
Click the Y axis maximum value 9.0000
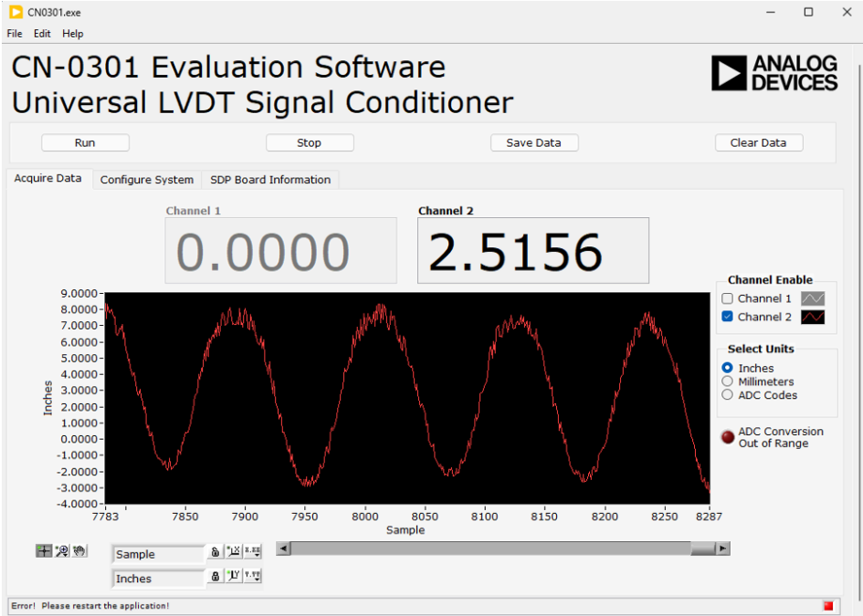pyautogui.click(x=79, y=293)
